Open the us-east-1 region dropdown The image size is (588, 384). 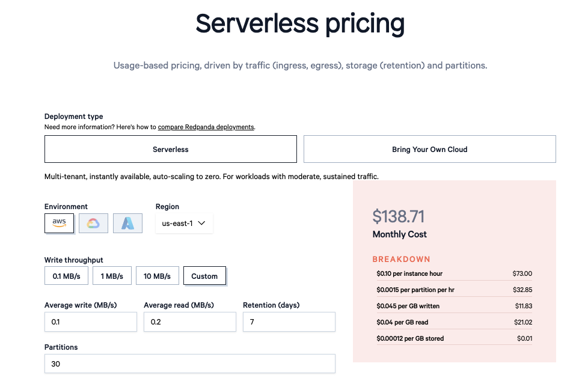[x=184, y=223]
